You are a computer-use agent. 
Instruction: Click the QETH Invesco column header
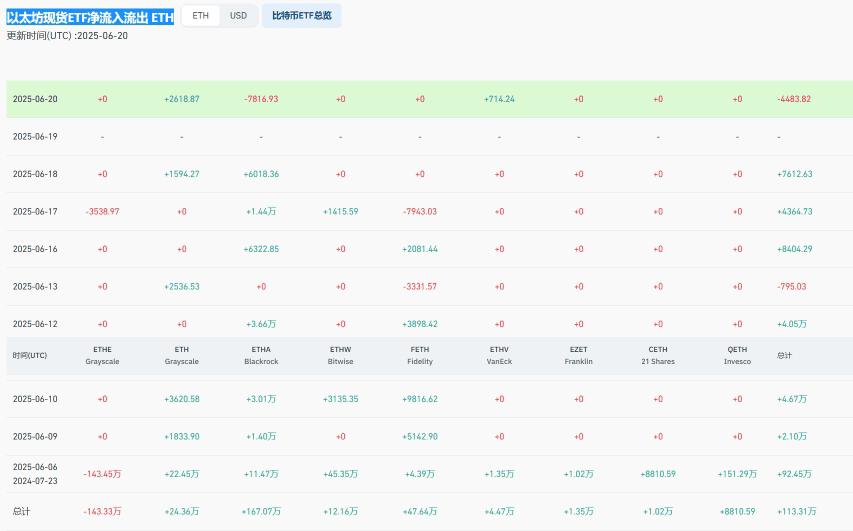click(737, 356)
